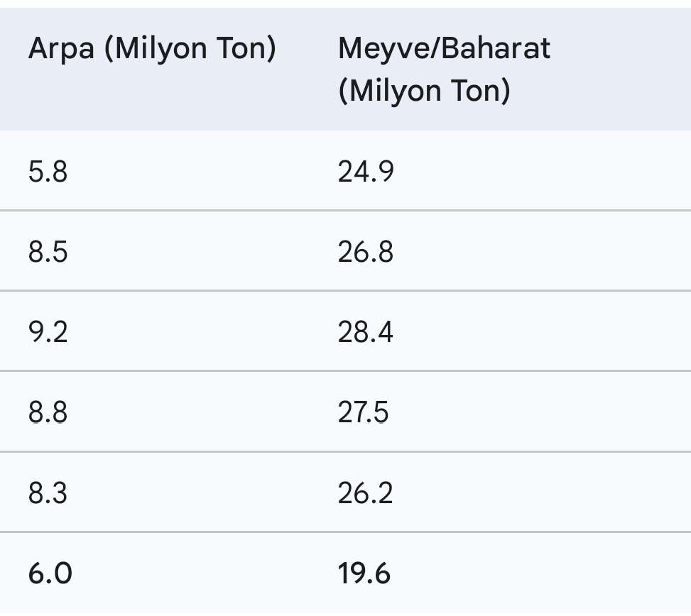Select the bold value 19.6
This screenshot has height=616, width=691.
point(364,573)
